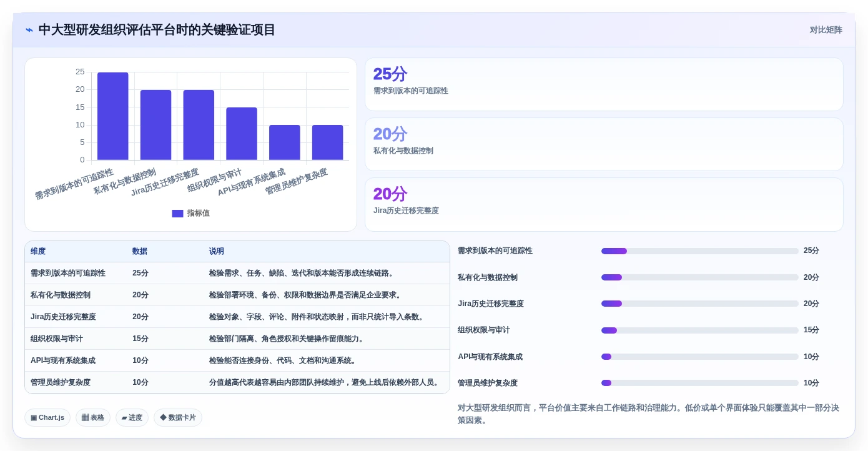The width and height of the screenshot is (868, 451).
Task: Click the Jira历史迁移完整度 chart bar
Action: point(199,125)
